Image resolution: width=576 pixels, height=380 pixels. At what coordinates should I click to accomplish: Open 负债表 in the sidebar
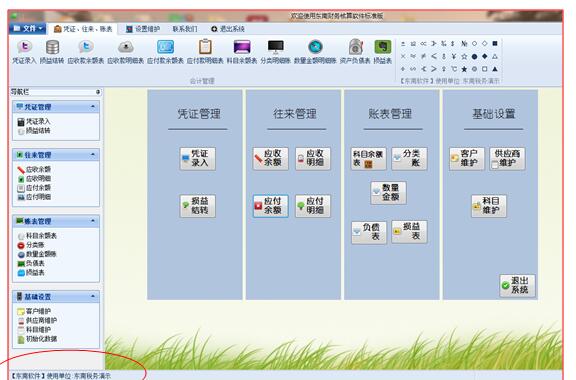(31, 264)
